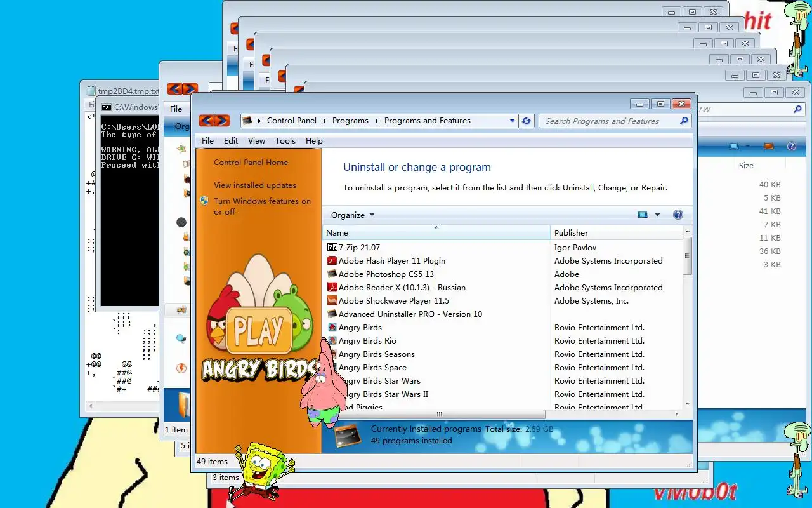Expand the breadcrumb arrow after Programs
Viewport: 812px width, 508px height.
[x=376, y=121]
